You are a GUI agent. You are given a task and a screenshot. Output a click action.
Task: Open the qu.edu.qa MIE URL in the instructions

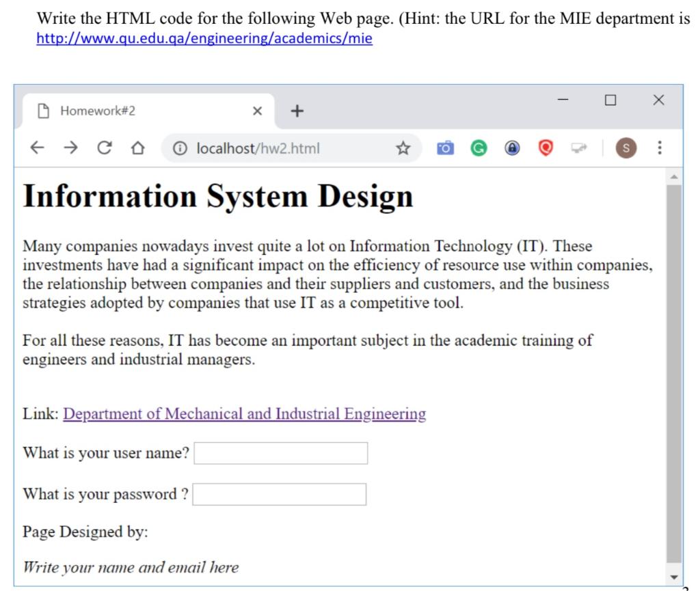[204, 38]
